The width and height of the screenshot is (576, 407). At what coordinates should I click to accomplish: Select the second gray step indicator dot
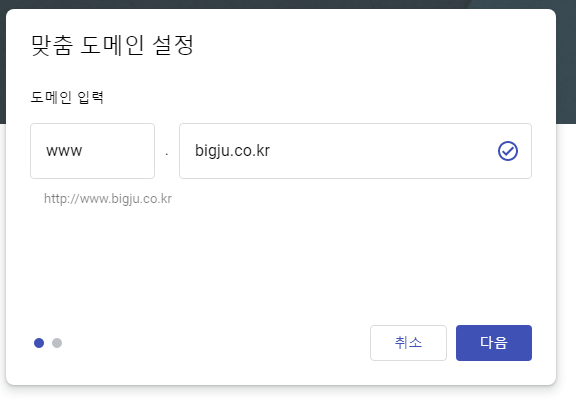(x=57, y=343)
